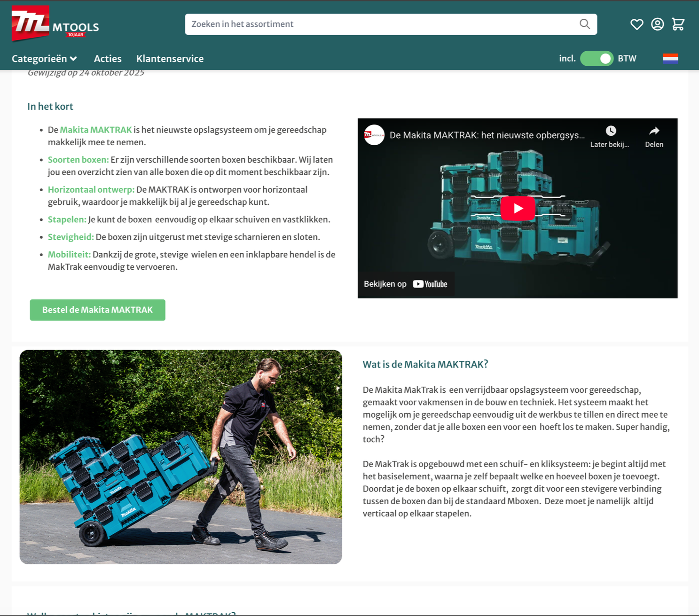Click the BTW label next to switch
The image size is (699, 616).
point(627,58)
